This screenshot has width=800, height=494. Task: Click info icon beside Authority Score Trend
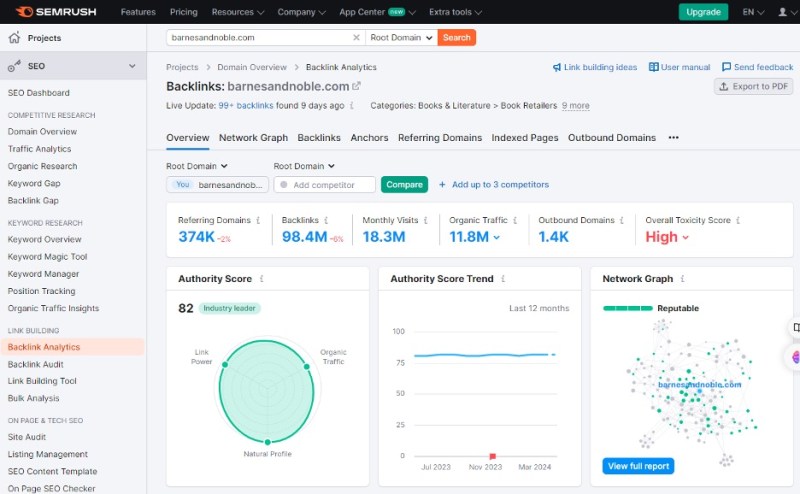(503, 279)
